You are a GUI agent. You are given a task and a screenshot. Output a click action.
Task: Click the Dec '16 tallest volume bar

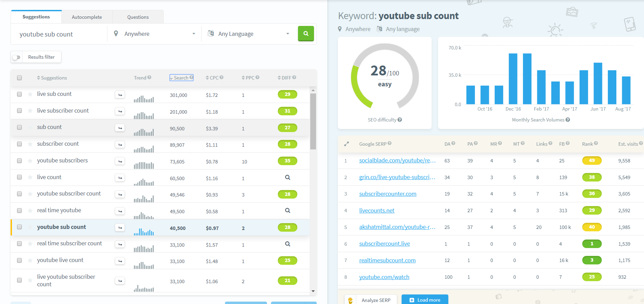click(513, 79)
